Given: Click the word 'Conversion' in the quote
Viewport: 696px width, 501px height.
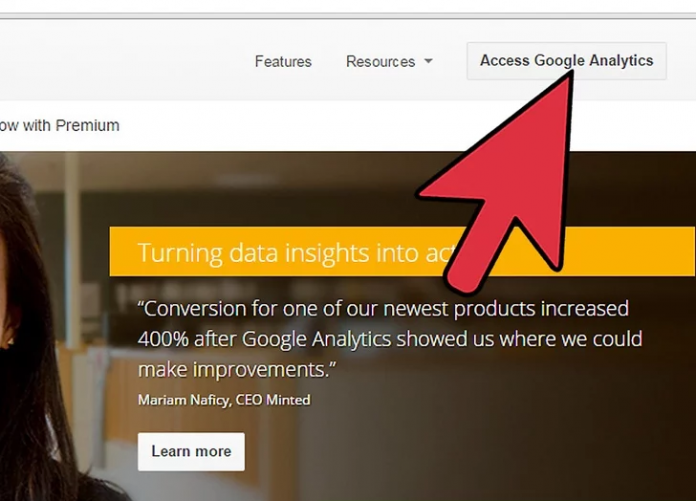Looking at the screenshot, I should (194, 308).
